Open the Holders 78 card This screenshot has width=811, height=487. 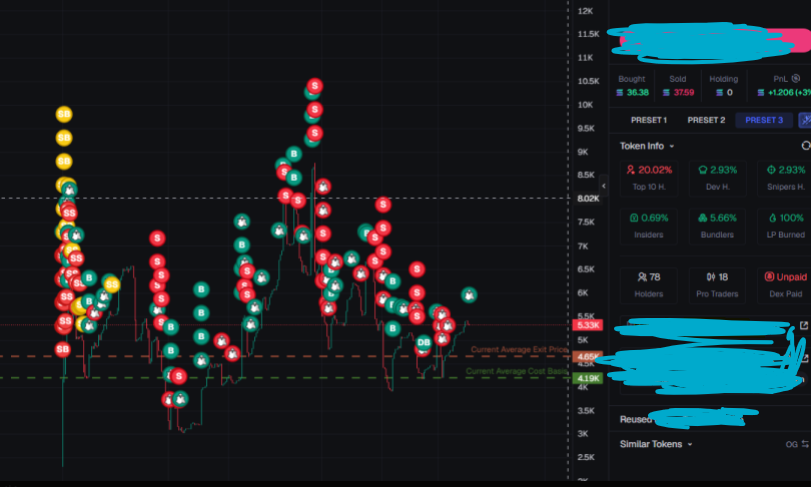coord(649,285)
